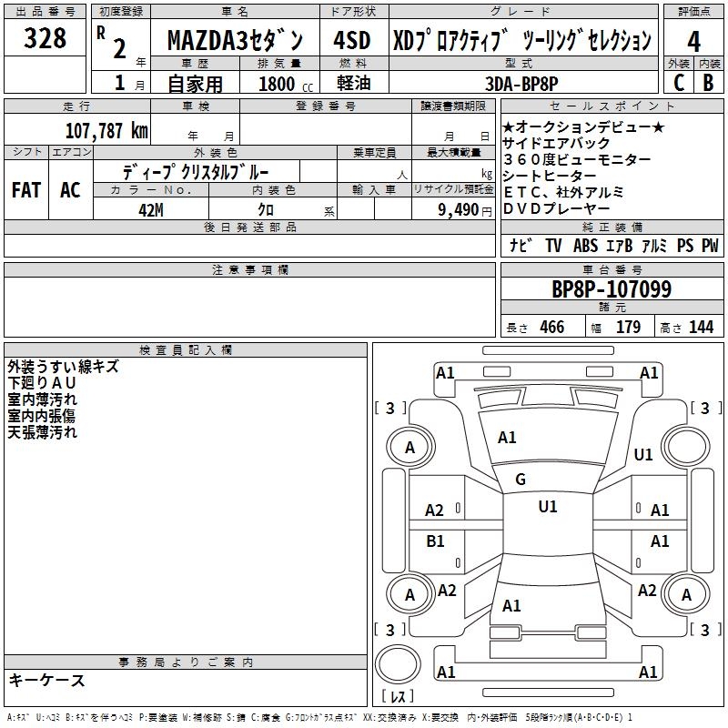
Task: Select the エアB equipment item
Action: point(620,245)
